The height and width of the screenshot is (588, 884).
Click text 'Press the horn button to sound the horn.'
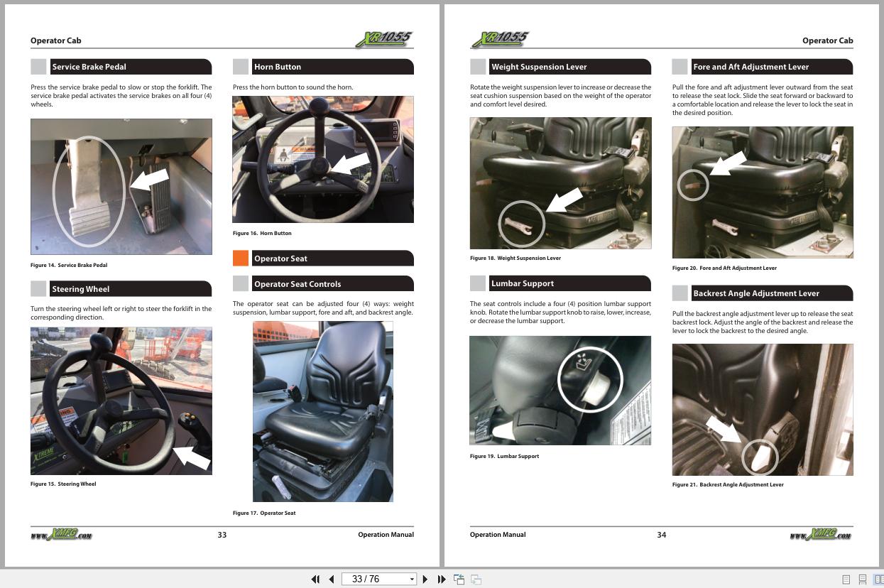point(293,87)
